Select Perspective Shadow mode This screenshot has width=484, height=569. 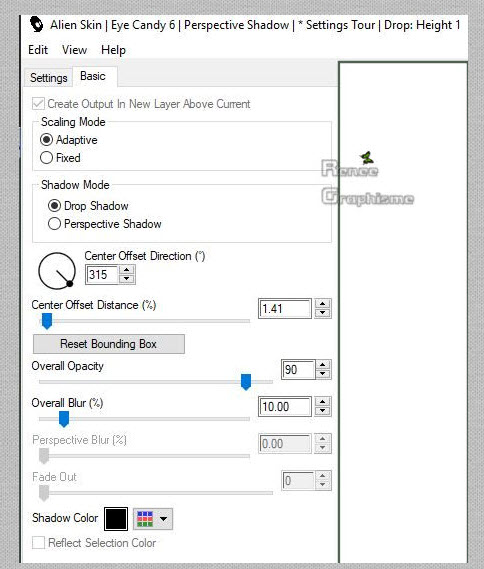(104, 224)
